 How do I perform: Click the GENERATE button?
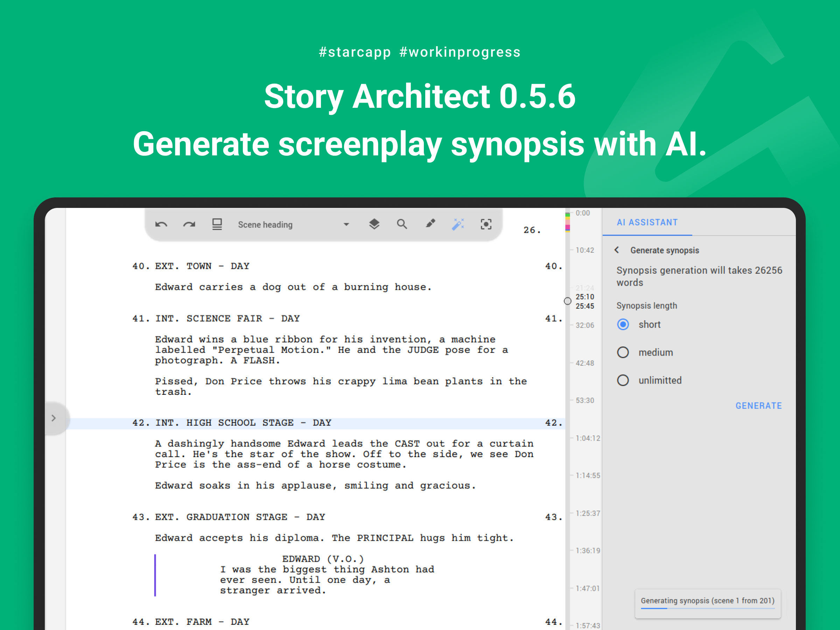[x=758, y=406]
